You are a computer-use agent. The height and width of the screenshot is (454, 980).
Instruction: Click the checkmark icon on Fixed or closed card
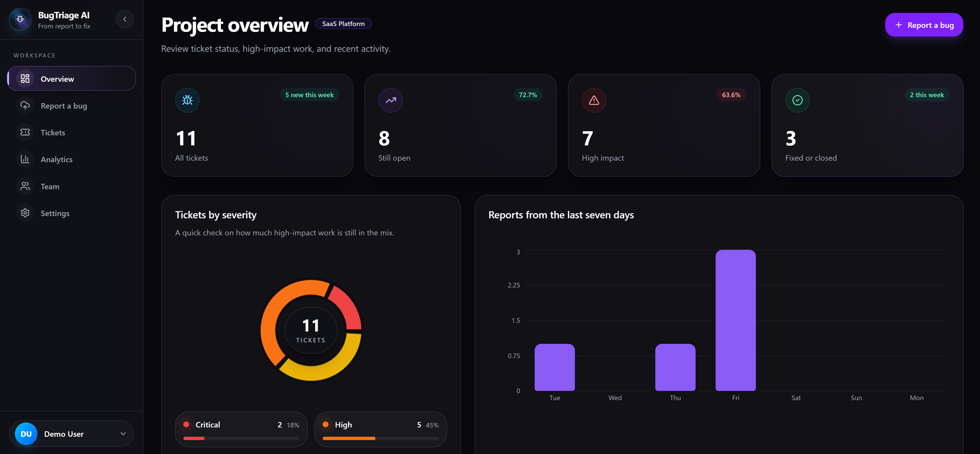797,100
